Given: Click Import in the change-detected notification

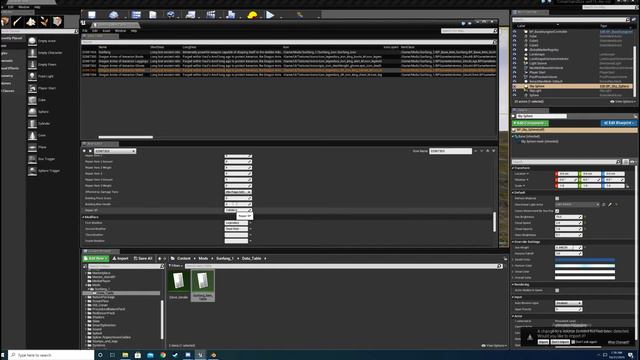Looking at the screenshot, I should click(543, 342).
